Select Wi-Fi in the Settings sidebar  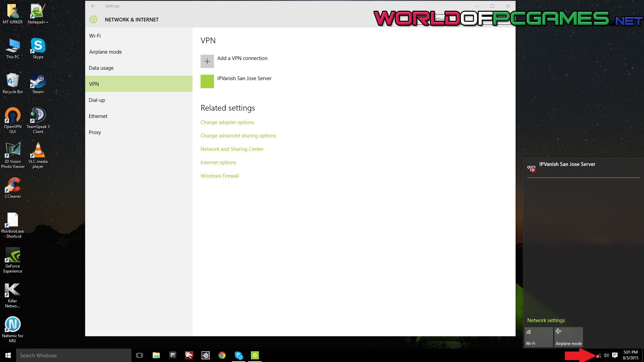139,36
